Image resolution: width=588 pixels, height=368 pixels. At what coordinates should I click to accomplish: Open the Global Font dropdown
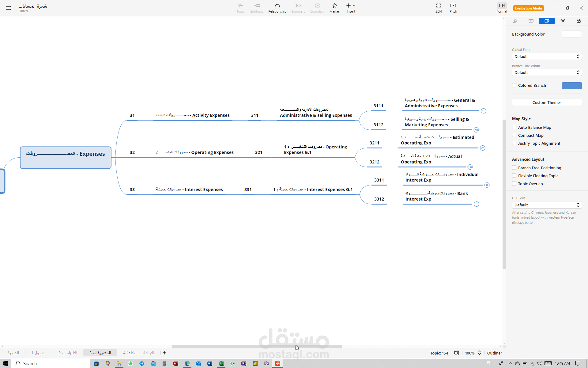click(x=547, y=57)
